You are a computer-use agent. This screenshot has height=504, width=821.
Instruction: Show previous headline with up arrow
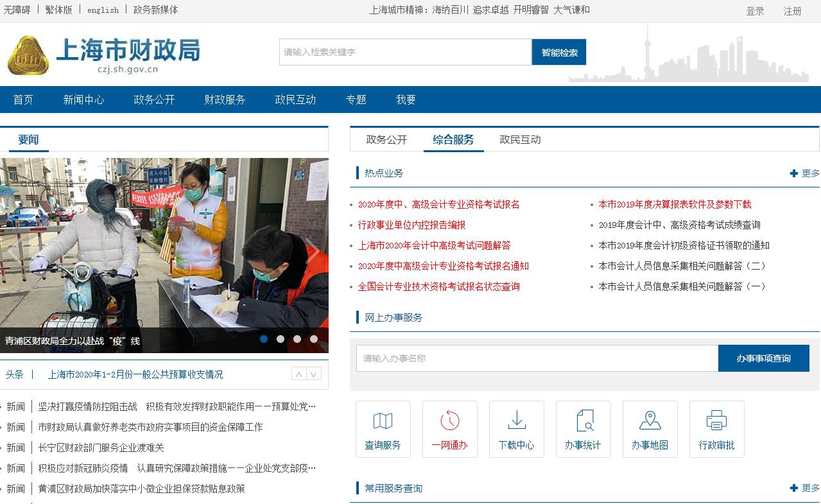click(298, 374)
